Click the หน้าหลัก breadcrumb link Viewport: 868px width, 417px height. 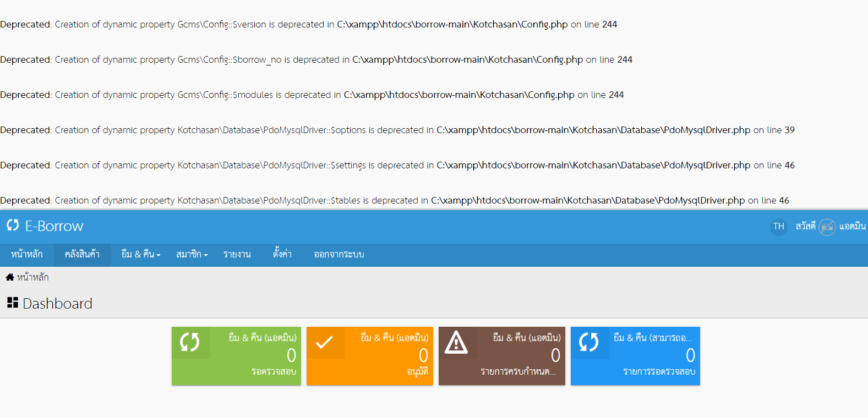pos(33,277)
